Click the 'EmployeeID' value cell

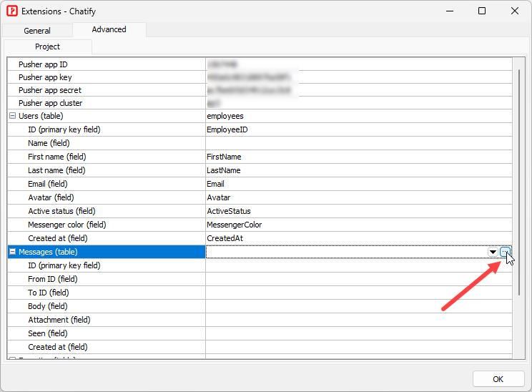pyautogui.click(x=359, y=129)
